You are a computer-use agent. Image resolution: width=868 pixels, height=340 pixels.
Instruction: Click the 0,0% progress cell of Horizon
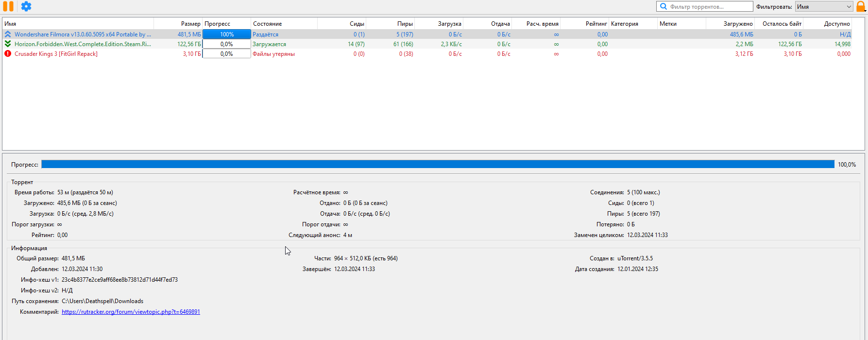point(227,44)
